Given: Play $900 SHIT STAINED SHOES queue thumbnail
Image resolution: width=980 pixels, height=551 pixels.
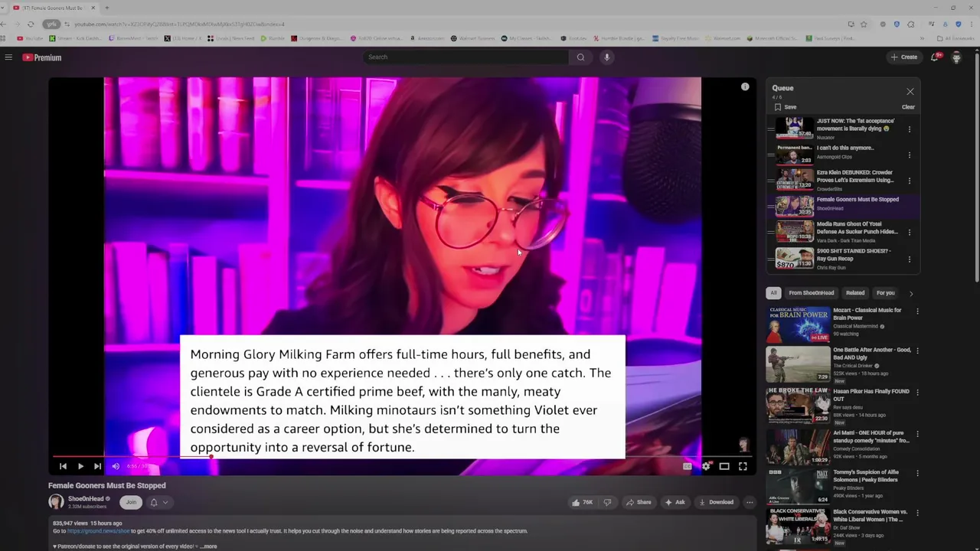Looking at the screenshot, I should (x=795, y=258).
